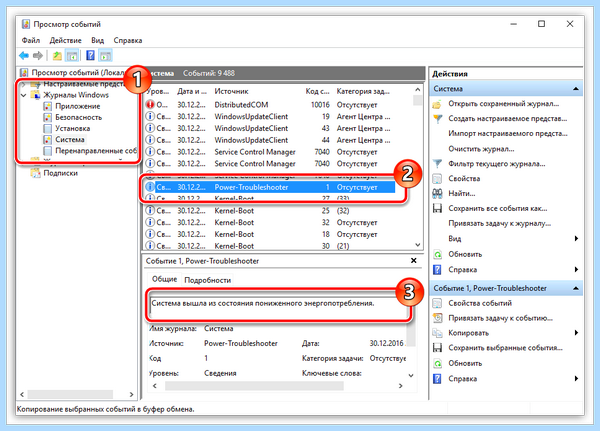Expand the Вид submenu arrow
This screenshot has height=431, width=600.
pyautogui.click(x=576, y=238)
